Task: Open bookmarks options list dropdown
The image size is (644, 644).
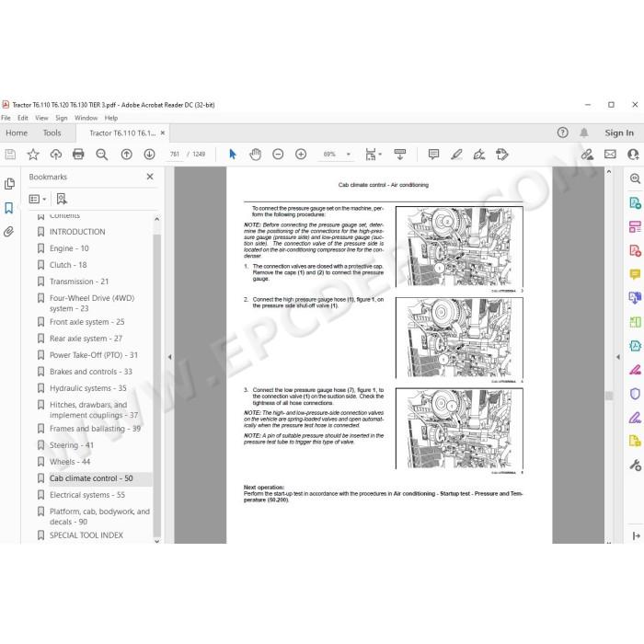Action: (x=38, y=200)
